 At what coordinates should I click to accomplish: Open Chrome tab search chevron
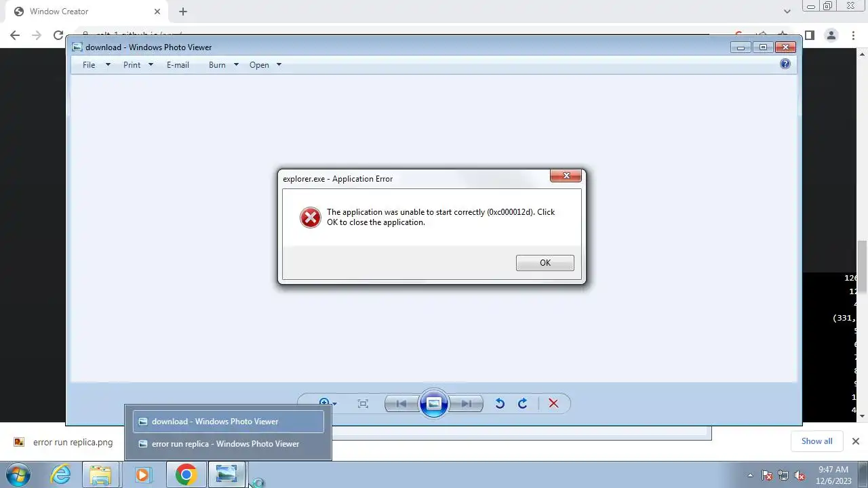[787, 12]
